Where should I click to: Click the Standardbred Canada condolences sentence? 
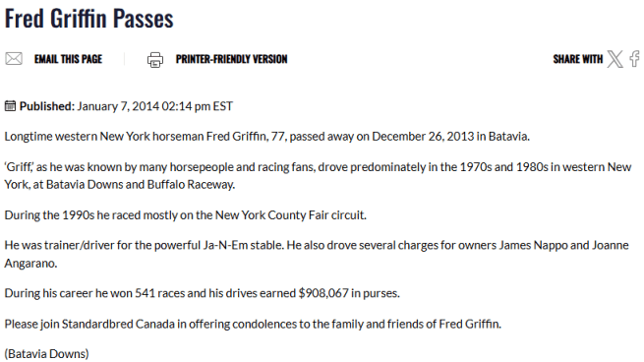click(x=253, y=325)
